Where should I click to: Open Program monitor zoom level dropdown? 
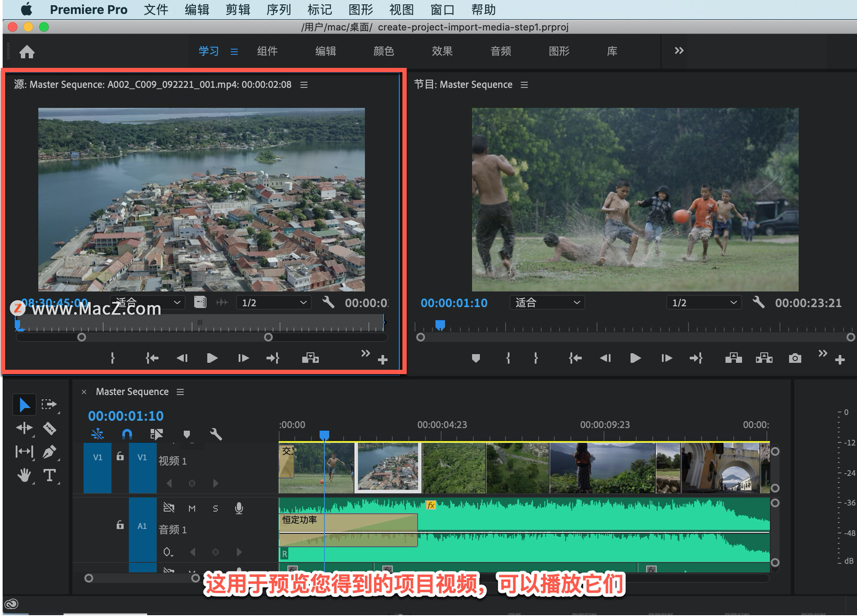click(x=547, y=303)
